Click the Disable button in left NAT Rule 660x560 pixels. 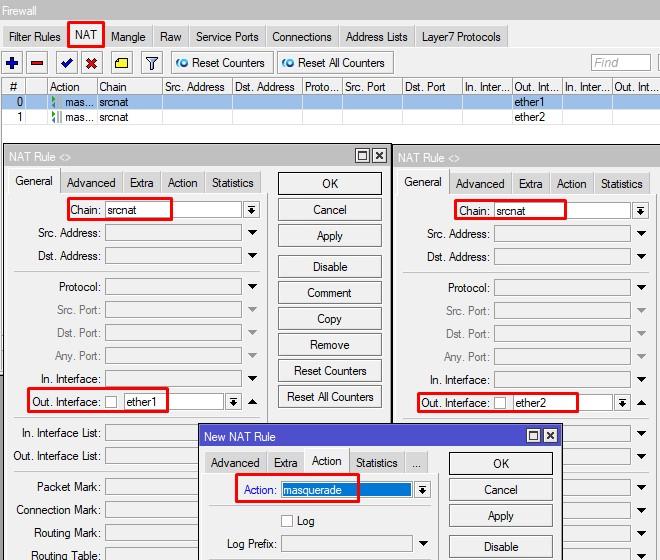pos(329,267)
